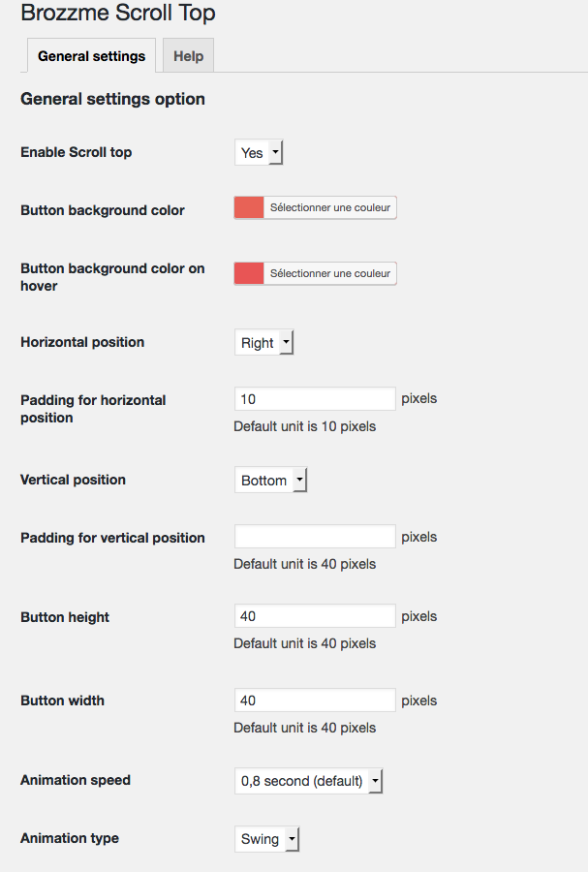Screen dimensions: 588x872
Task: Click the arrow beside 0,8 second option
Action: click(376, 781)
